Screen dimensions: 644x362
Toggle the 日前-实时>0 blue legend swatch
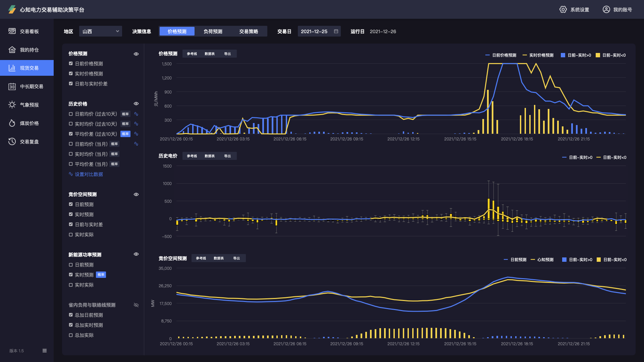(x=563, y=55)
